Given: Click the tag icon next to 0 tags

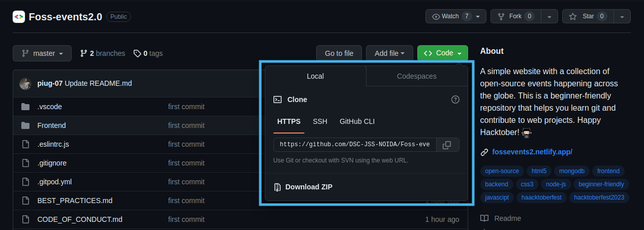Looking at the screenshot, I should click(137, 53).
